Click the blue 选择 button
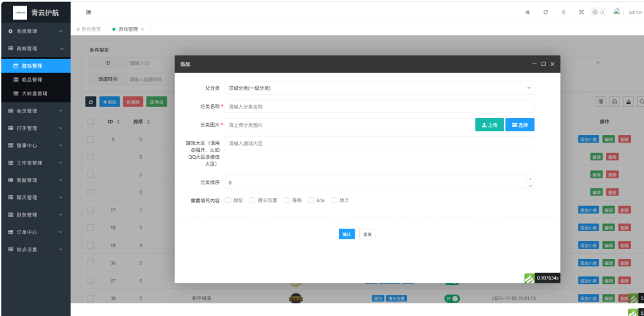The image size is (644, 316). click(520, 125)
